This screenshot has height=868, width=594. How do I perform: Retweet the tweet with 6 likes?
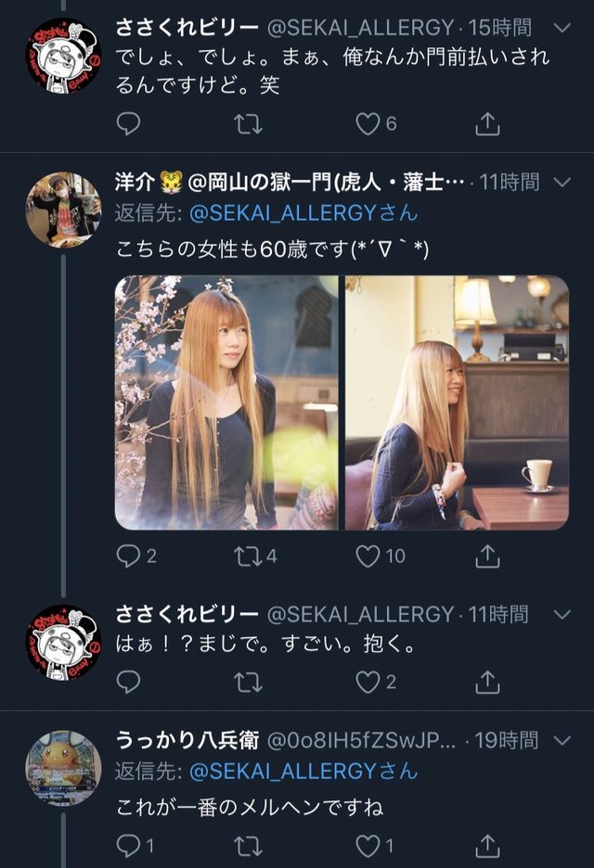coord(248,123)
